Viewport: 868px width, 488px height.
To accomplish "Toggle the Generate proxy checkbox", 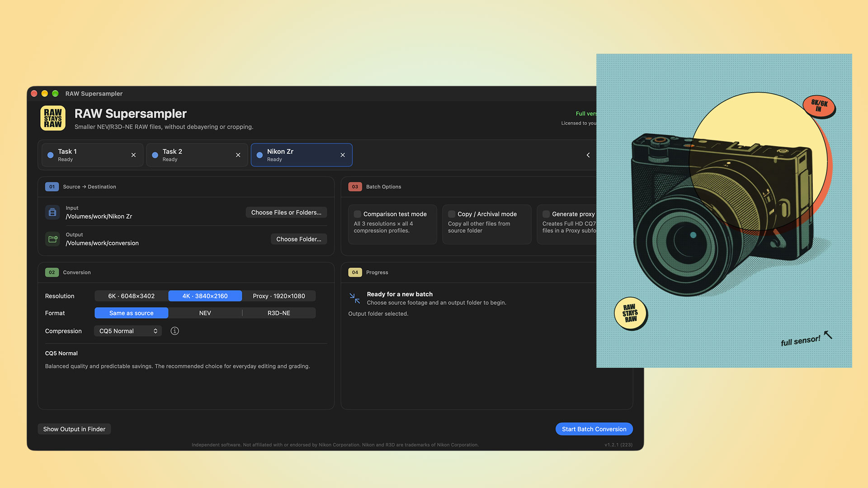I will (546, 214).
